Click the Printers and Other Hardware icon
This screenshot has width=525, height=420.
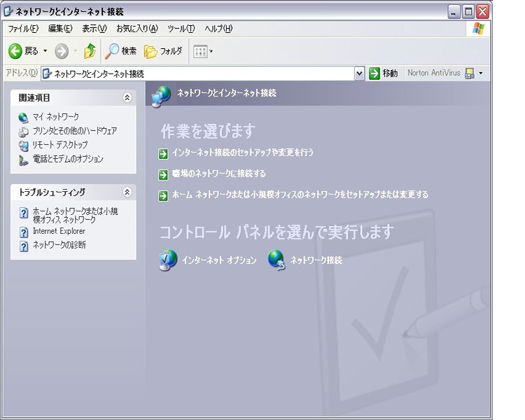pyautogui.click(x=23, y=132)
